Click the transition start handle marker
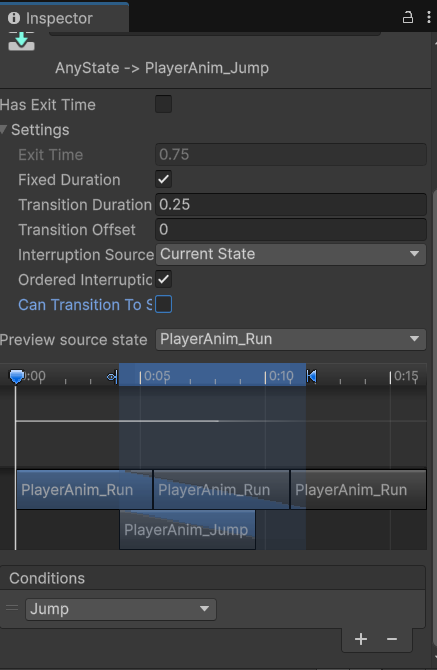The height and width of the screenshot is (670, 437). [x=112, y=377]
